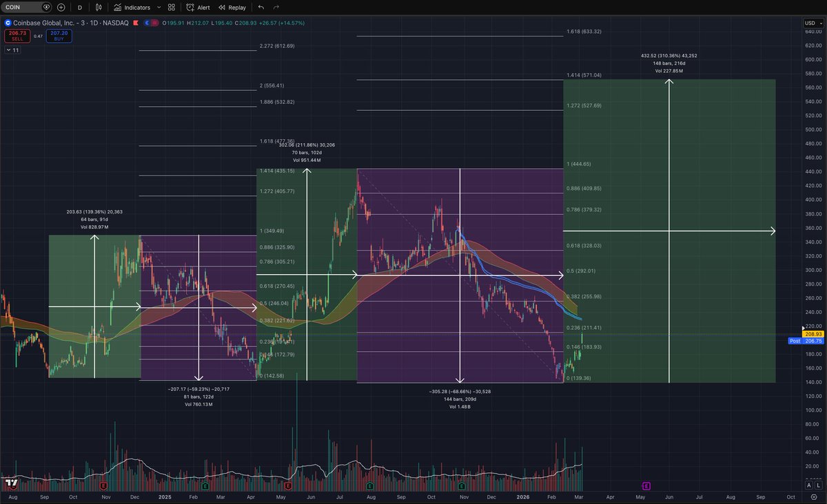Open chart settings gear at bottom right
827x504 pixels.
pyautogui.click(x=813, y=496)
